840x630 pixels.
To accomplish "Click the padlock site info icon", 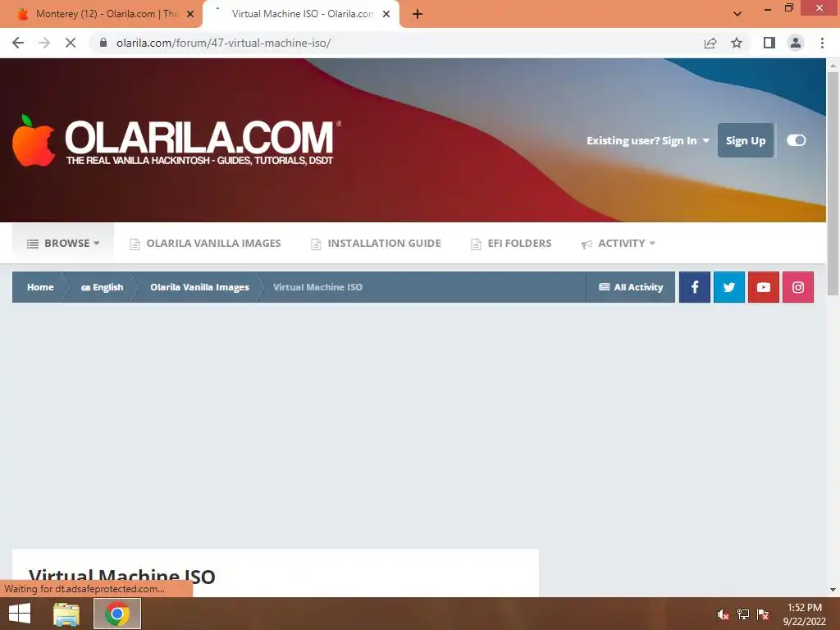I will coord(103,43).
